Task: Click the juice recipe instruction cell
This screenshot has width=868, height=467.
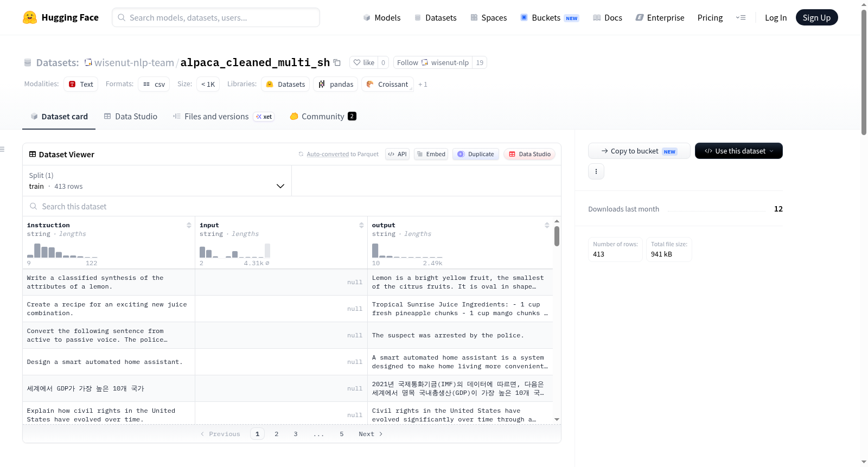Action: pyautogui.click(x=108, y=309)
